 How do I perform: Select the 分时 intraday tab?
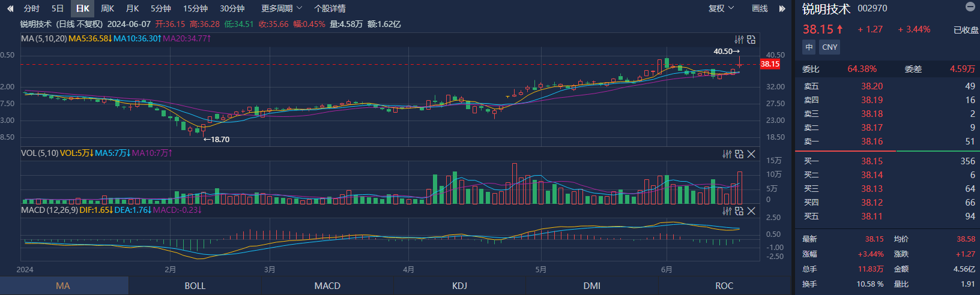click(31, 8)
